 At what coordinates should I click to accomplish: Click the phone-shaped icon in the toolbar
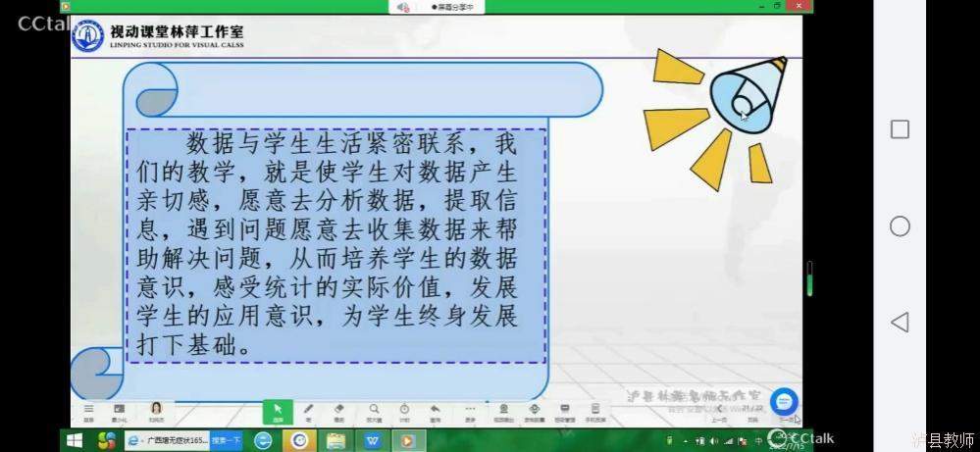tap(594, 412)
